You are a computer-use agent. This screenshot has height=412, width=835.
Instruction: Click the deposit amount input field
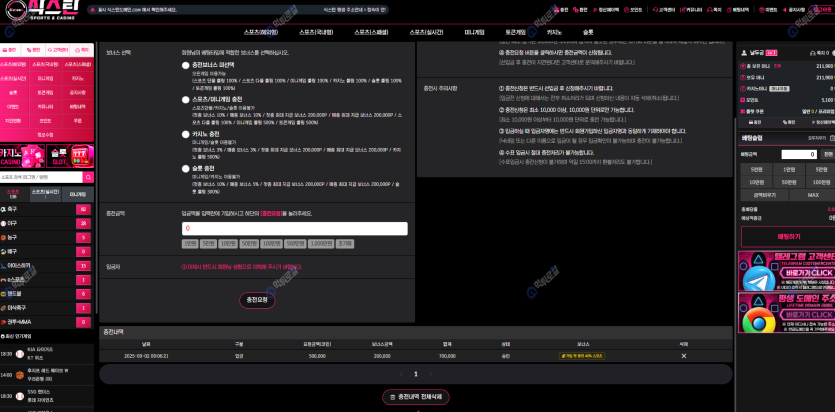[x=294, y=228]
